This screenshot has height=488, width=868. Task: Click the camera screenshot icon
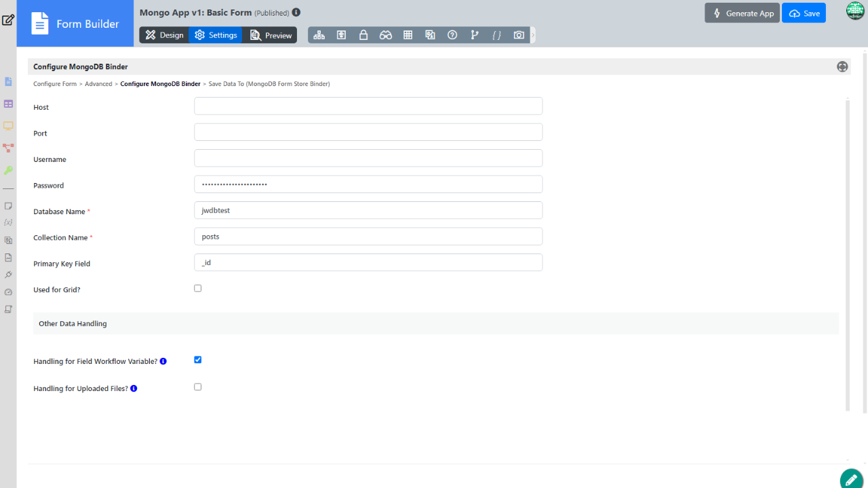(x=519, y=35)
